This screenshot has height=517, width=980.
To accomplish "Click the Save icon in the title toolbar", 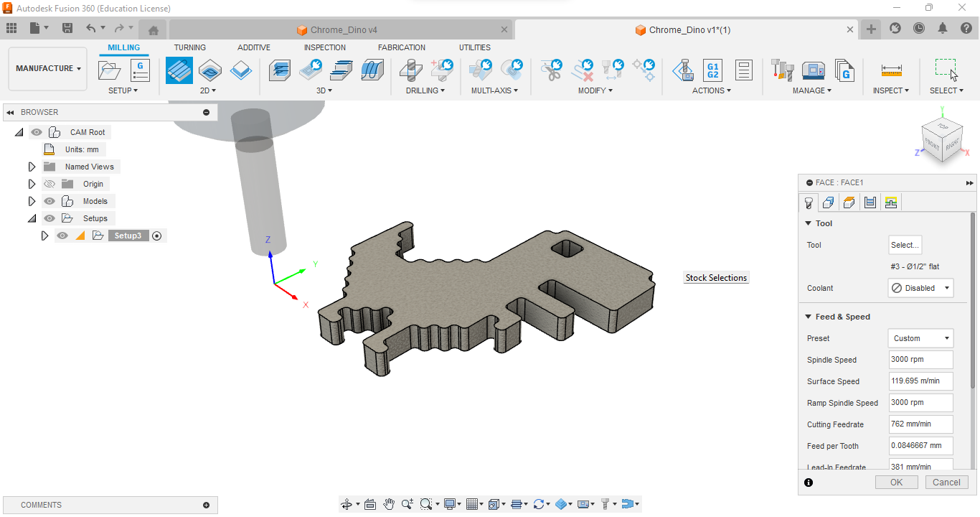I will click(67, 28).
